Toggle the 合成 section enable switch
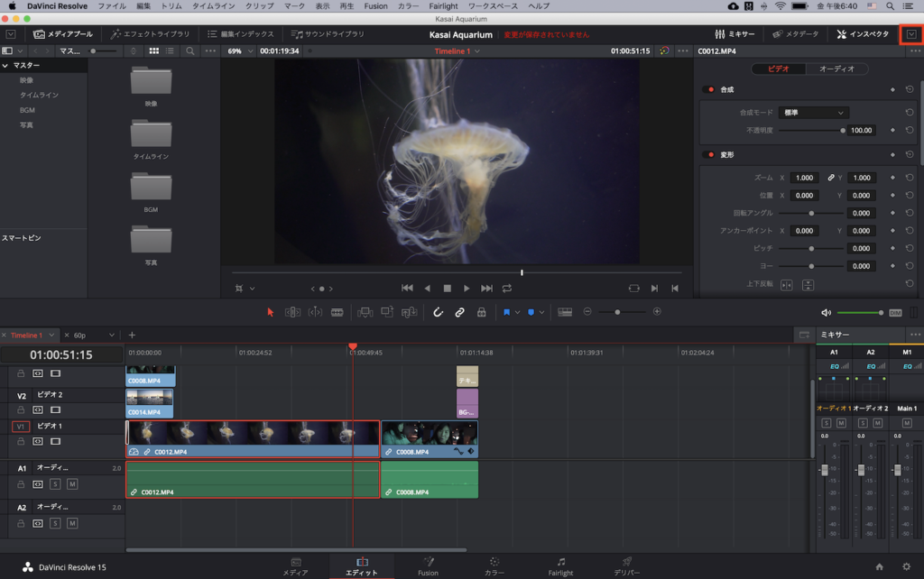 [x=709, y=90]
